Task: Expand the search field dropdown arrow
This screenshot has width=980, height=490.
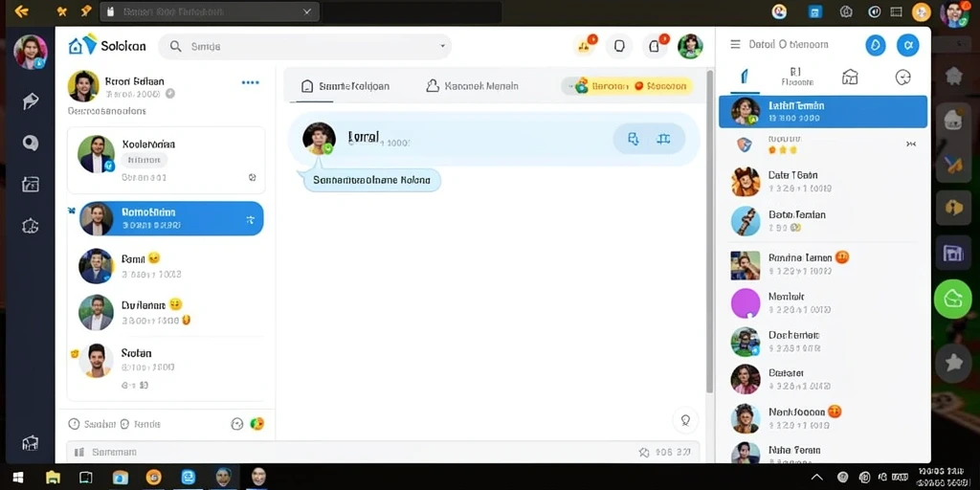Action: [442, 46]
